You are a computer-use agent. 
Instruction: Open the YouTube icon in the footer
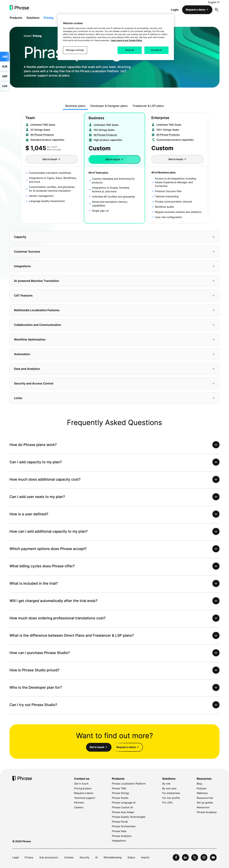[x=213, y=857]
